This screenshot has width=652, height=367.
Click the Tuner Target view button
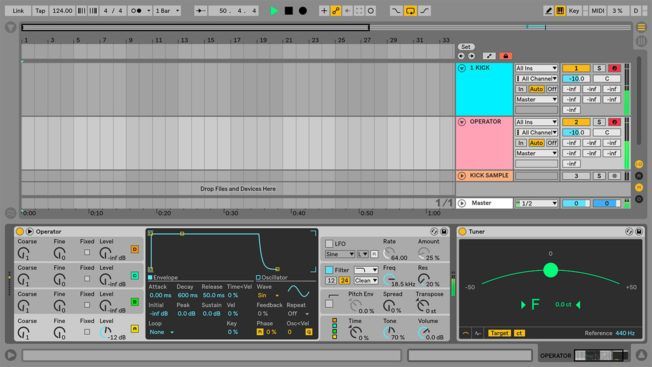[x=499, y=333]
